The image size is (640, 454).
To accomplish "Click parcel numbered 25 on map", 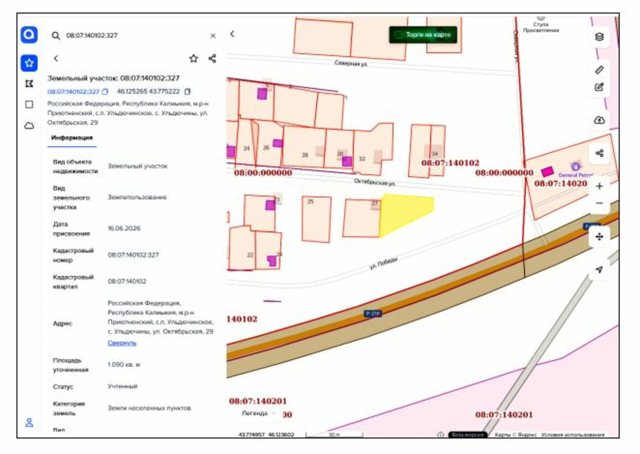I will coord(316,219).
